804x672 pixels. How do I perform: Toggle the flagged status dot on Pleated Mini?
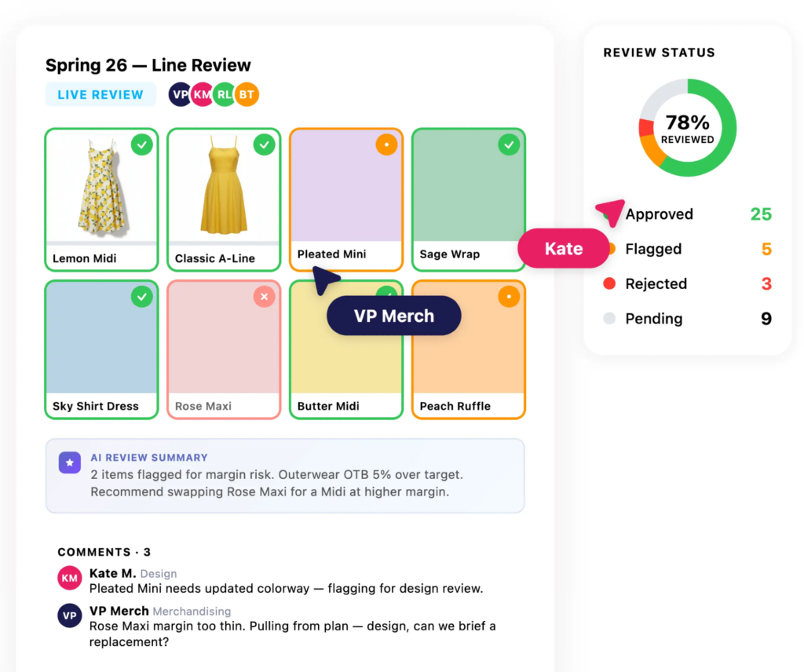(387, 144)
